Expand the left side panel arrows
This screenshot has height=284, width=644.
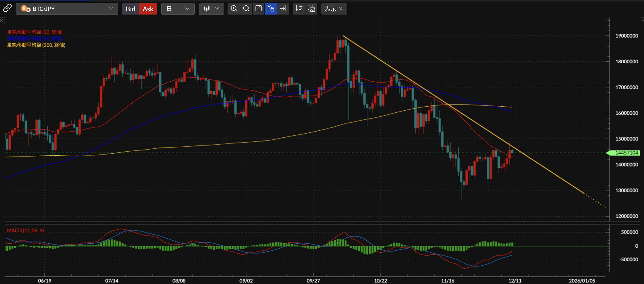(2, 20)
